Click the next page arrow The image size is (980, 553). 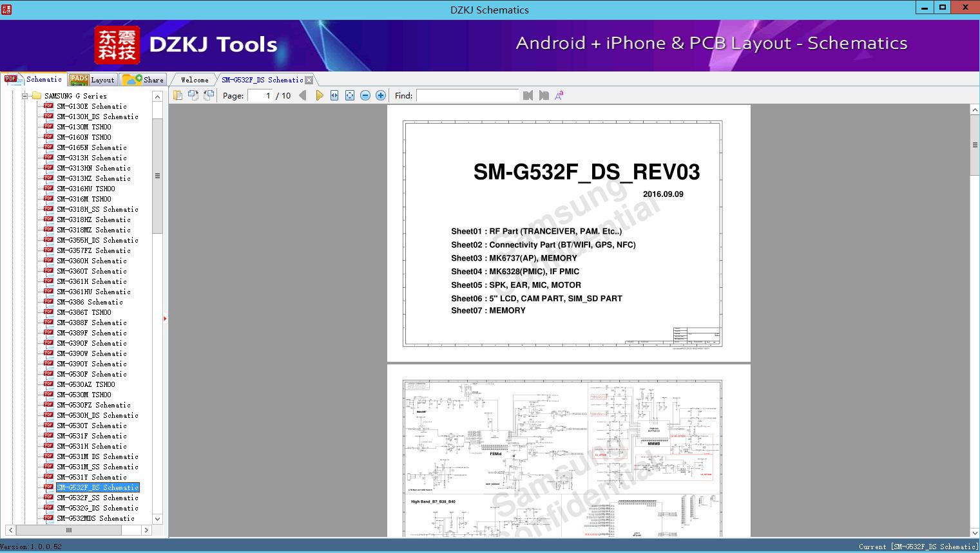point(319,95)
